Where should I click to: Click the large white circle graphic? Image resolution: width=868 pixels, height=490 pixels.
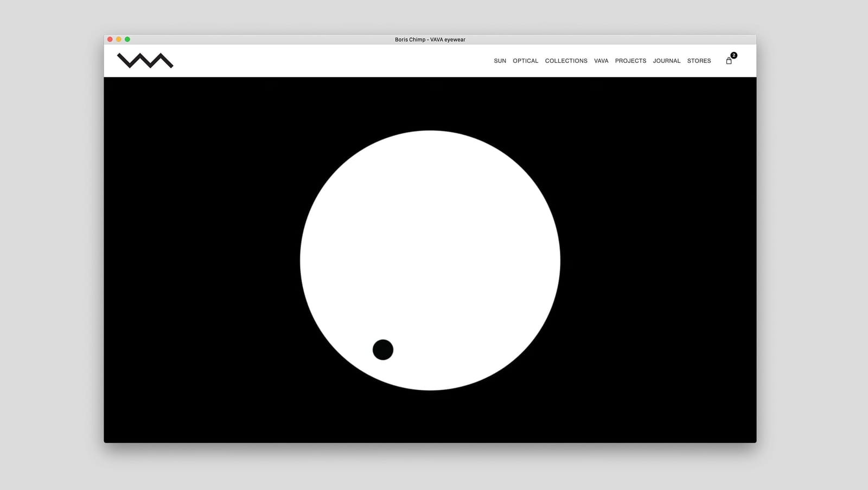point(430,260)
